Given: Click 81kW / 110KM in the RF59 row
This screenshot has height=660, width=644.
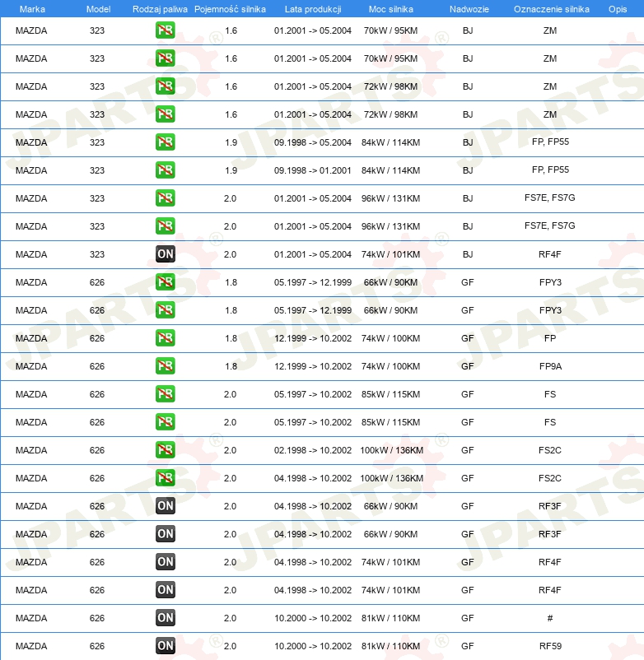Looking at the screenshot, I should [x=390, y=646].
